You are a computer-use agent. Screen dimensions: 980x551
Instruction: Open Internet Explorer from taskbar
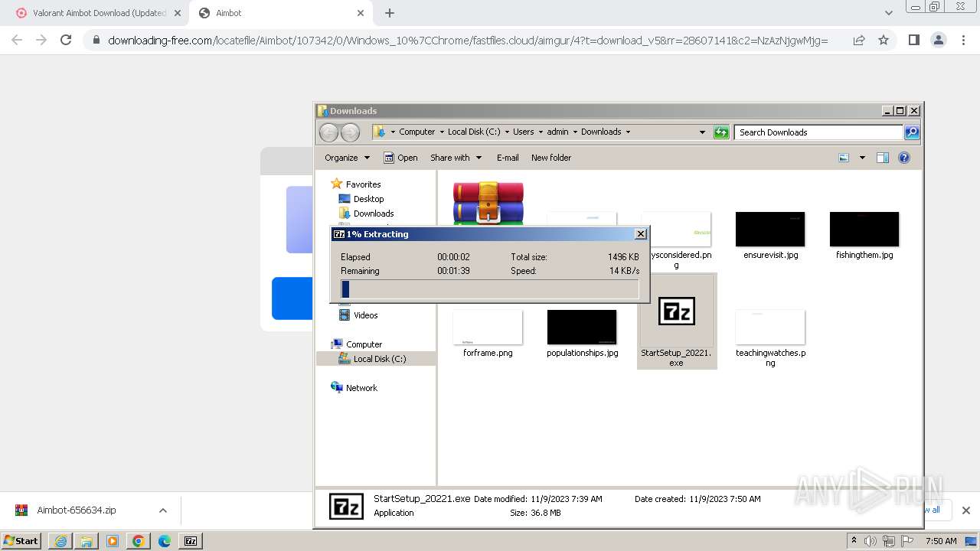[60, 541]
